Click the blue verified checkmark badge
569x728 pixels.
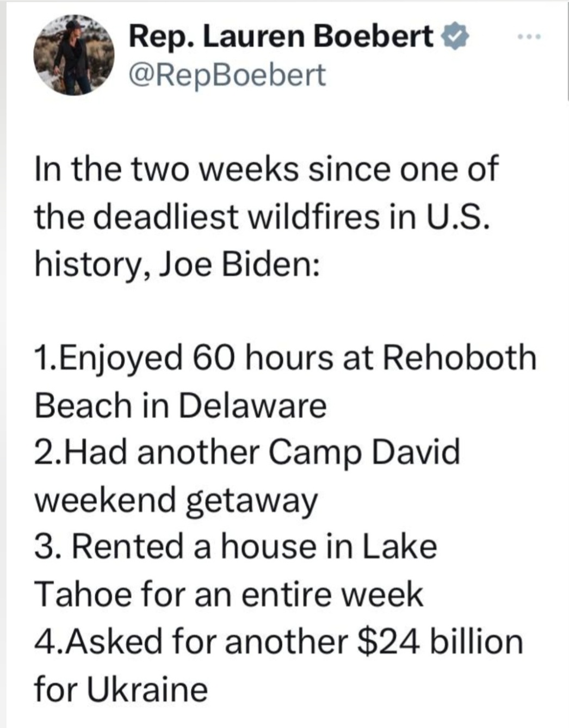pyautogui.click(x=455, y=38)
